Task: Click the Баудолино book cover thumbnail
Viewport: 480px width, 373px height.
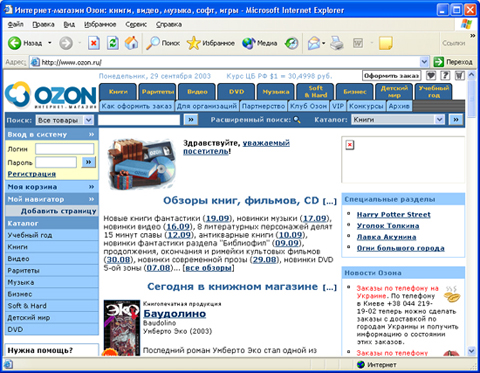Action: coord(122,328)
